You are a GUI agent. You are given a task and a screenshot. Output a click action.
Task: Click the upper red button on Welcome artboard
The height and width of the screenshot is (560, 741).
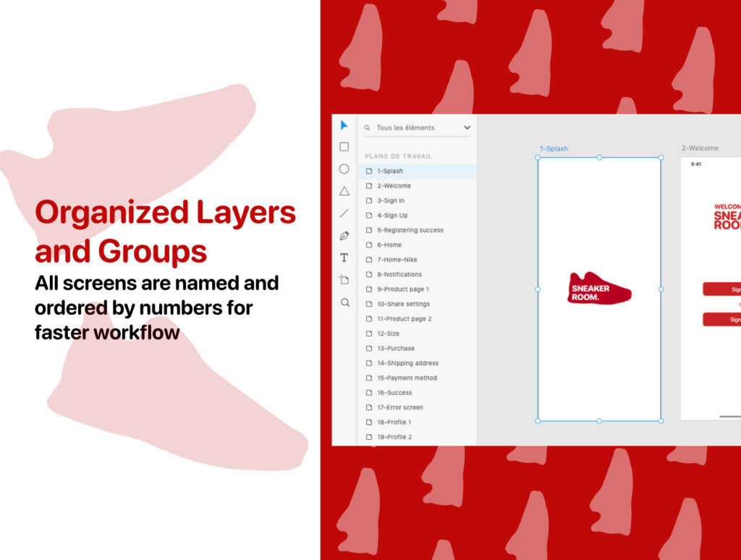[721, 289]
